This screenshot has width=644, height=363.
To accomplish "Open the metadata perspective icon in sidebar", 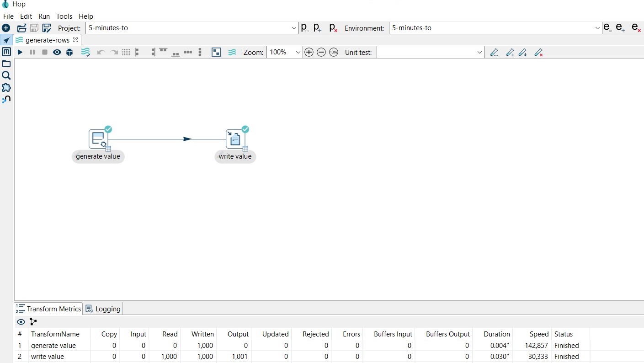I will (6, 52).
